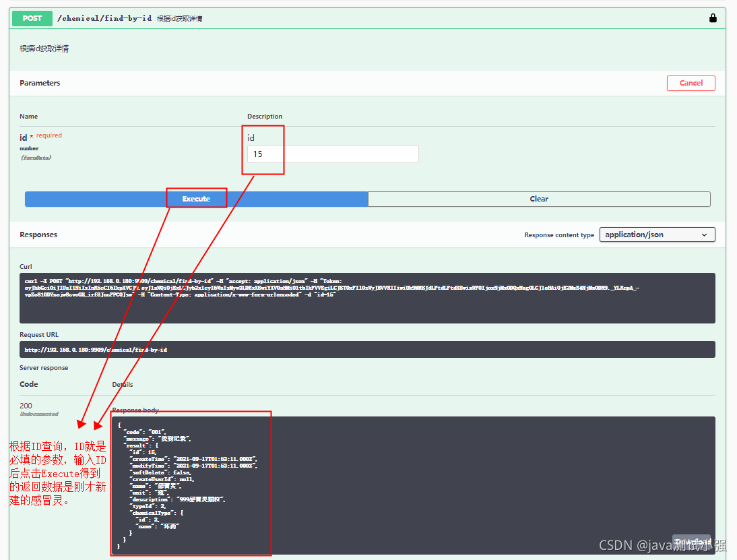Click the green POST method badge
737x560 pixels.
coord(32,18)
